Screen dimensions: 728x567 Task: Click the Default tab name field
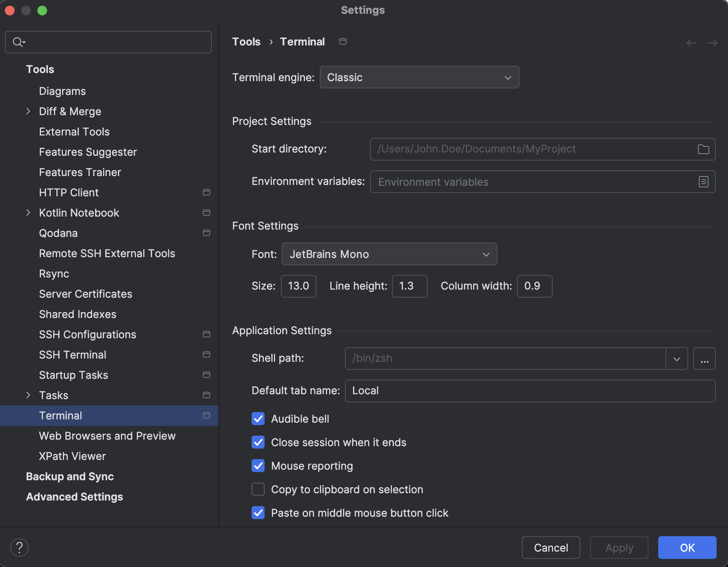click(530, 391)
